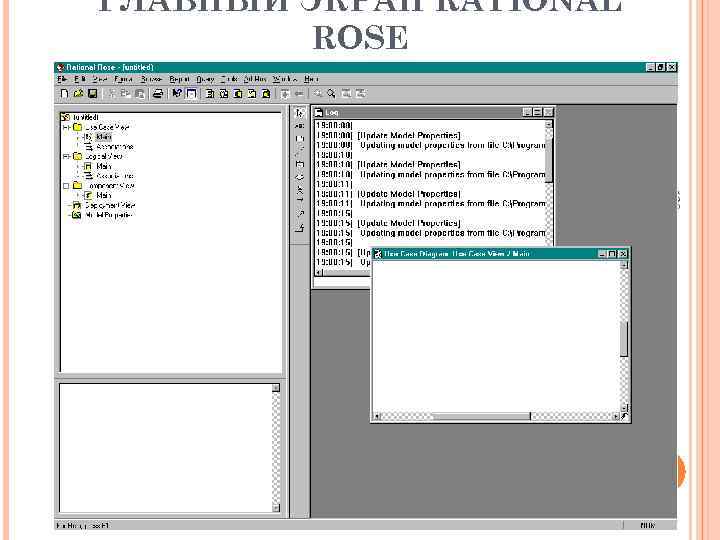Open the Tools menu

click(229, 79)
